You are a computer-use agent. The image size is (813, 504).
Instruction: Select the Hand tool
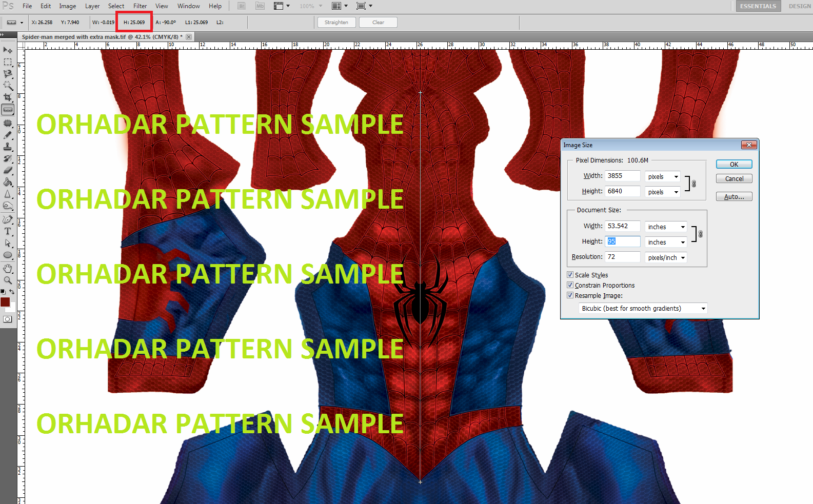[x=8, y=268]
